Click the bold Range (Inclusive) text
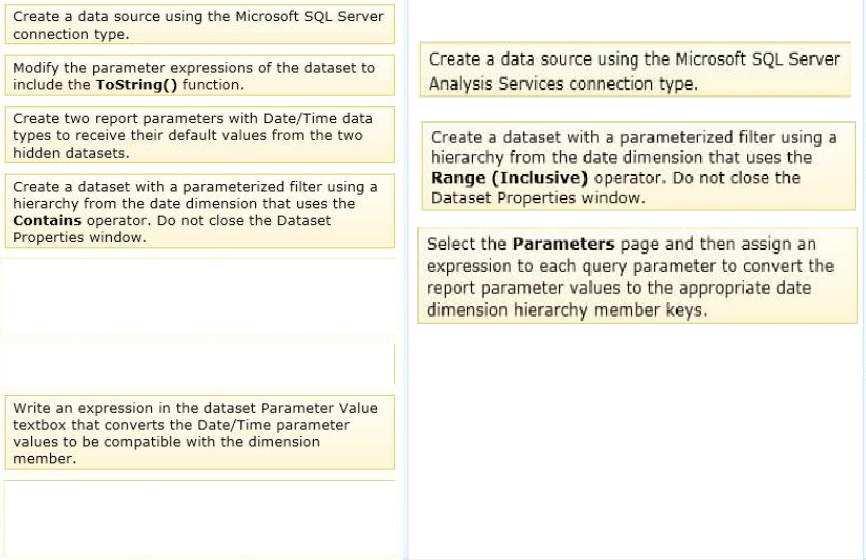866x560 pixels. coord(509,178)
